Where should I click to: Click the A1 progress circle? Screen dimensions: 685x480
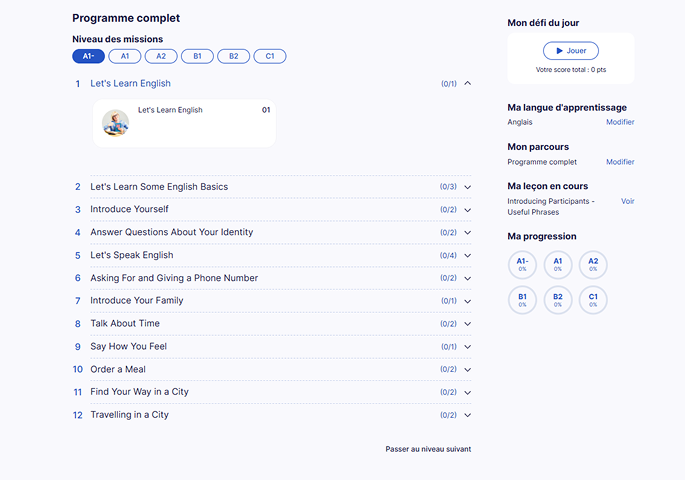pos(558,265)
